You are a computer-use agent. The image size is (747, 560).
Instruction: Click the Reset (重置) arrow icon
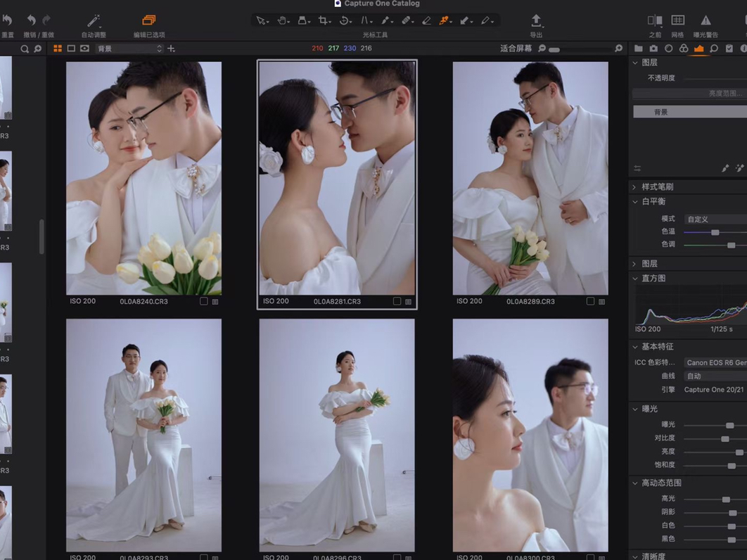coord(7,20)
